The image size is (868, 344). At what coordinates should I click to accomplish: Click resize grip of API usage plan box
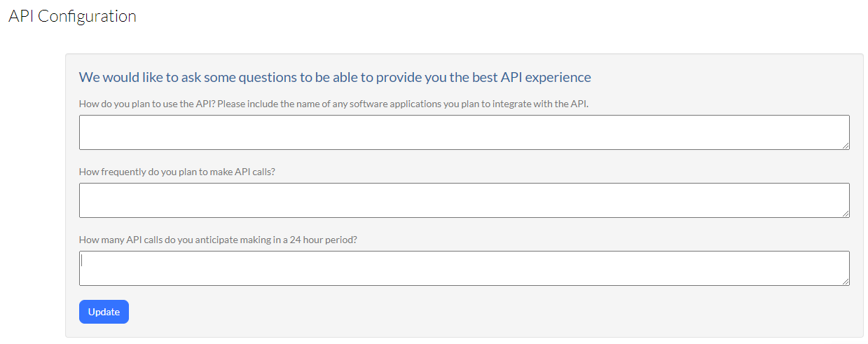(846, 146)
